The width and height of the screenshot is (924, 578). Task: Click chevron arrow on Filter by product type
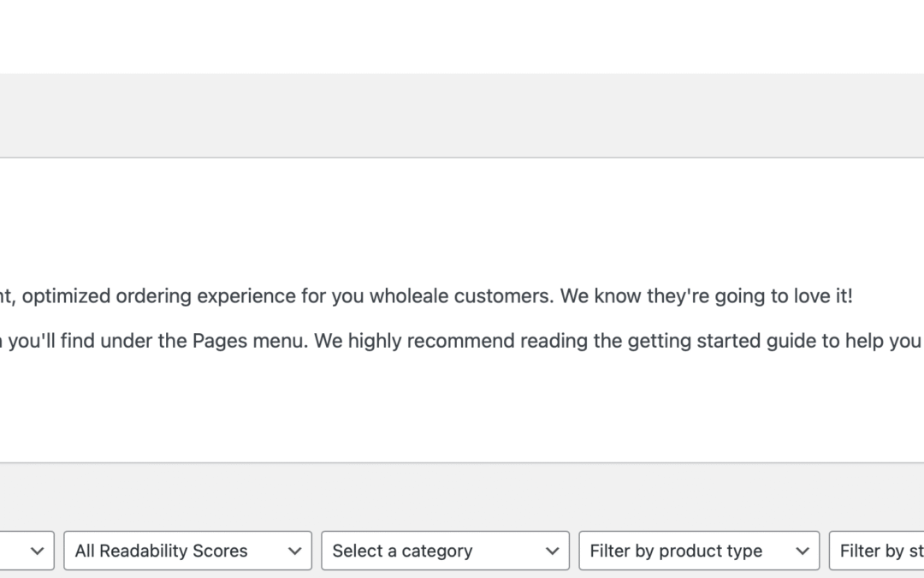802,551
